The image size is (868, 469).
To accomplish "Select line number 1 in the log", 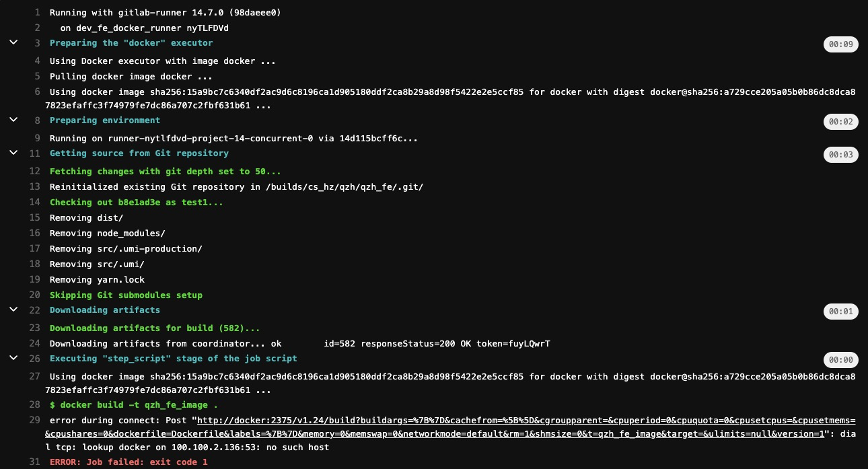I will pyautogui.click(x=36, y=13).
